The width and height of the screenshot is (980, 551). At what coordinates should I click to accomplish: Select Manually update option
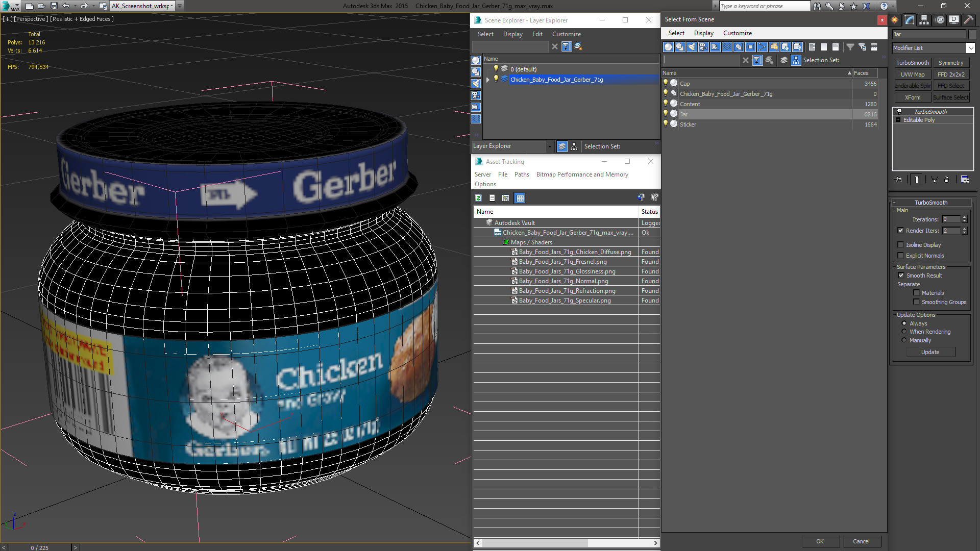(904, 340)
